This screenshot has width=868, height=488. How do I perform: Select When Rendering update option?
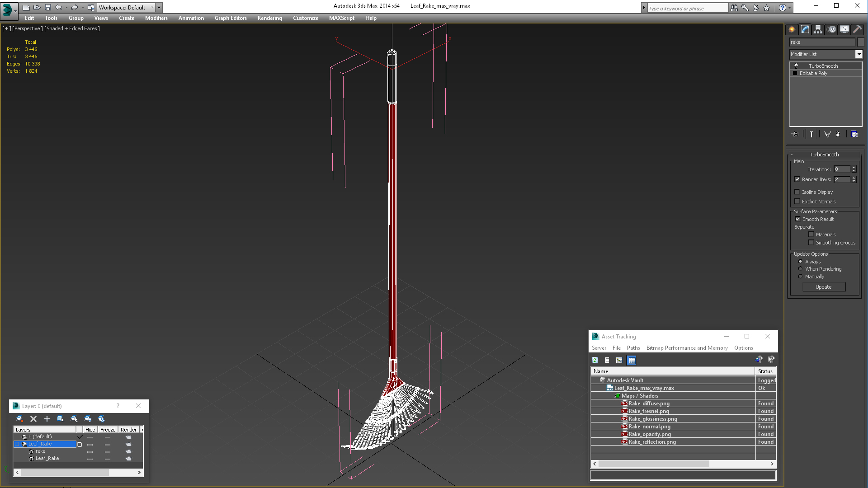(801, 269)
